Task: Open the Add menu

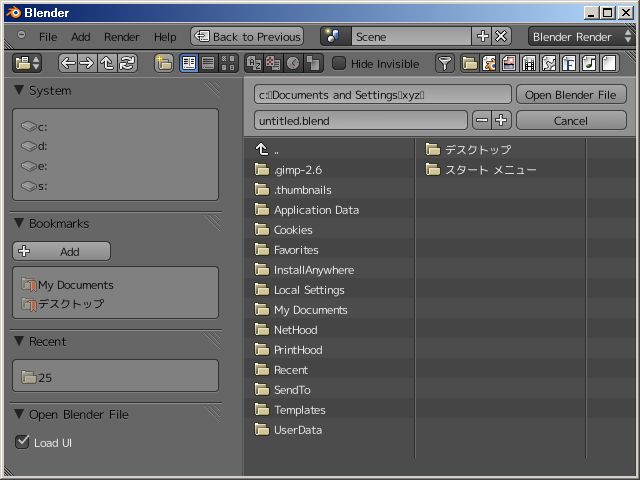Action: pyautogui.click(x=81, y=37)
